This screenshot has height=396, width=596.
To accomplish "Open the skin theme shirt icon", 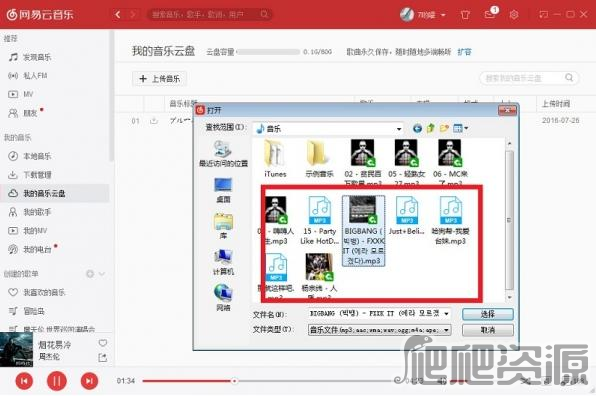I will point(465,15).
